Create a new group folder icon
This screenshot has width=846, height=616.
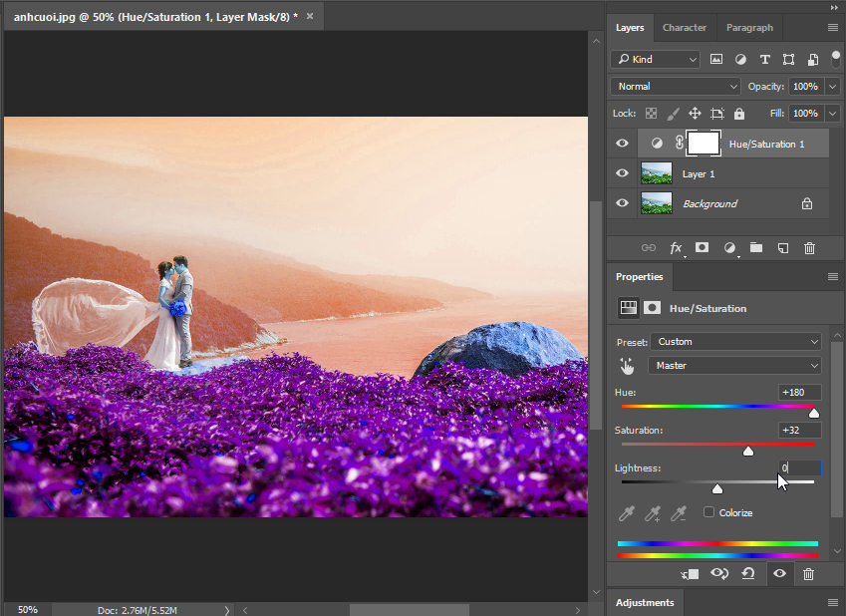click(756, 248)
